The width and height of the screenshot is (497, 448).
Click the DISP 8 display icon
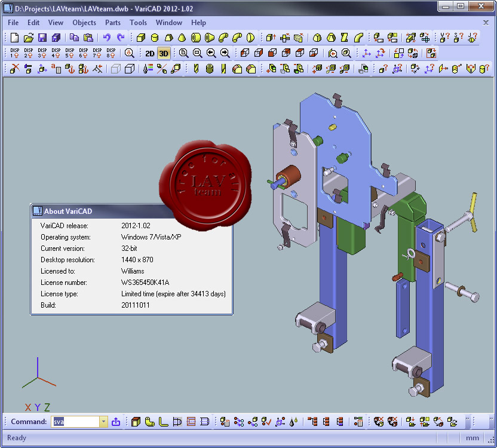(x=111, y=53)
